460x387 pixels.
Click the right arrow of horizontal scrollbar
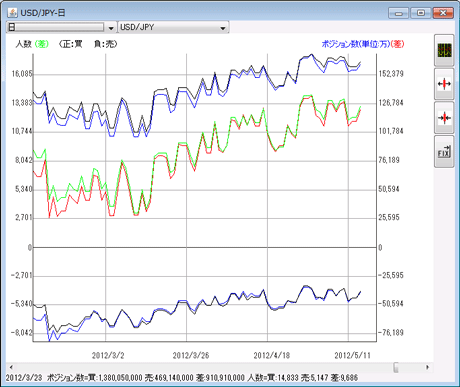(x=428, y=367)
